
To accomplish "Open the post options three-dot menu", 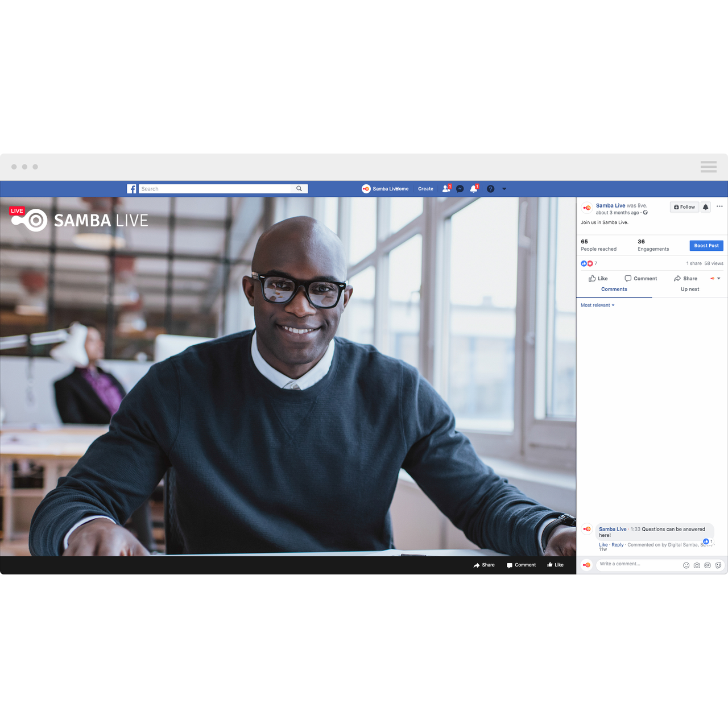I will point(719,206).
